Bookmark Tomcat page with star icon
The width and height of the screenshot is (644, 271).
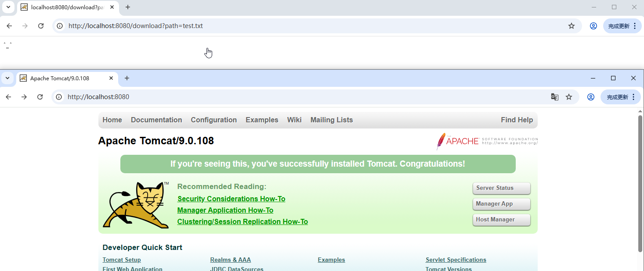tap(569, 97)
